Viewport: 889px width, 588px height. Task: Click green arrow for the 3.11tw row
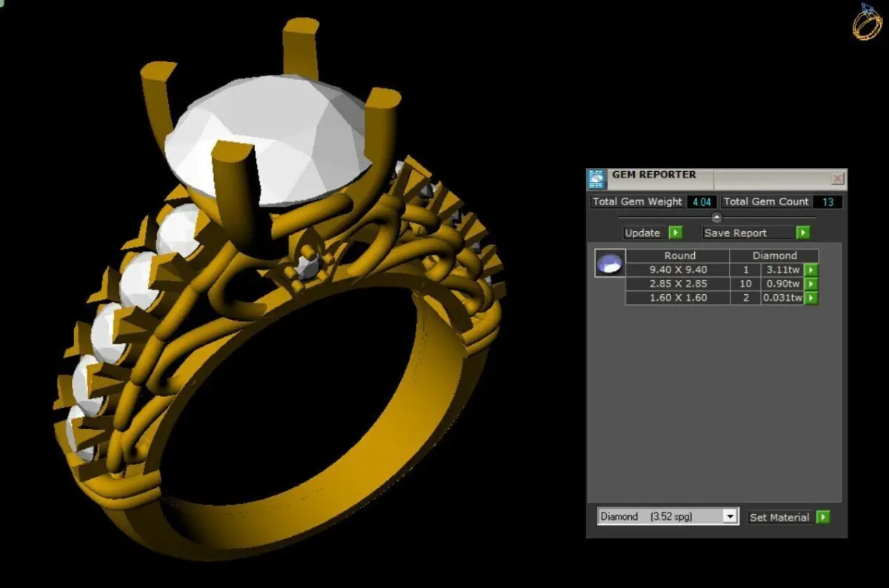[812, 270]
